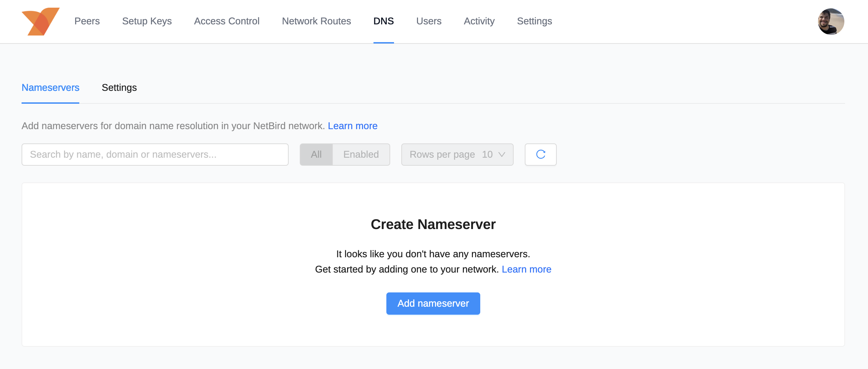Click the NetBird logo
The height and width of the screenshot is (369, 868).
point(40,22)
